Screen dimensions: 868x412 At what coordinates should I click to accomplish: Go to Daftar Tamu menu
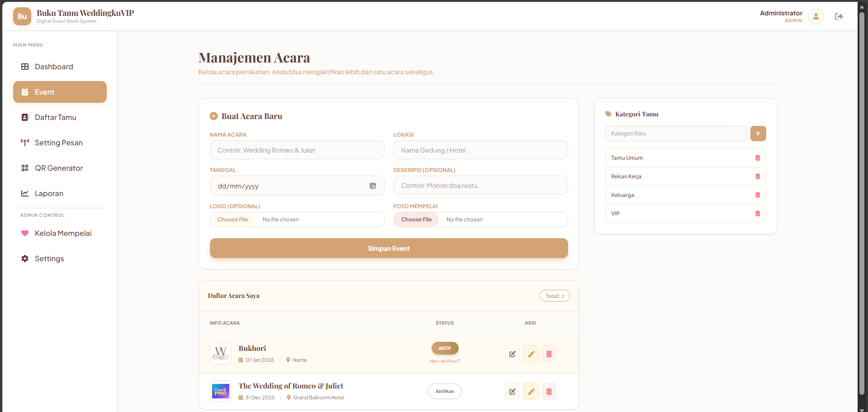pyautogui.click(x=55, y=117)
